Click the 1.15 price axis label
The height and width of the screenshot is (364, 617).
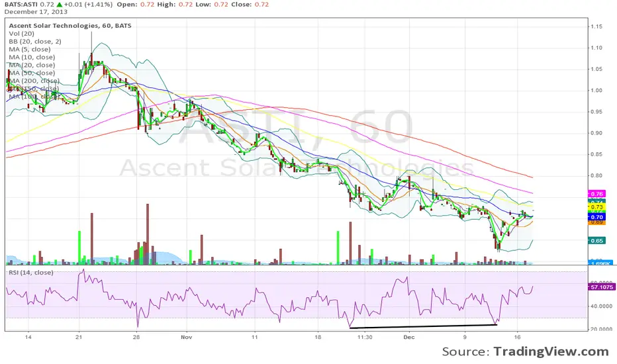tap(596, 26)
